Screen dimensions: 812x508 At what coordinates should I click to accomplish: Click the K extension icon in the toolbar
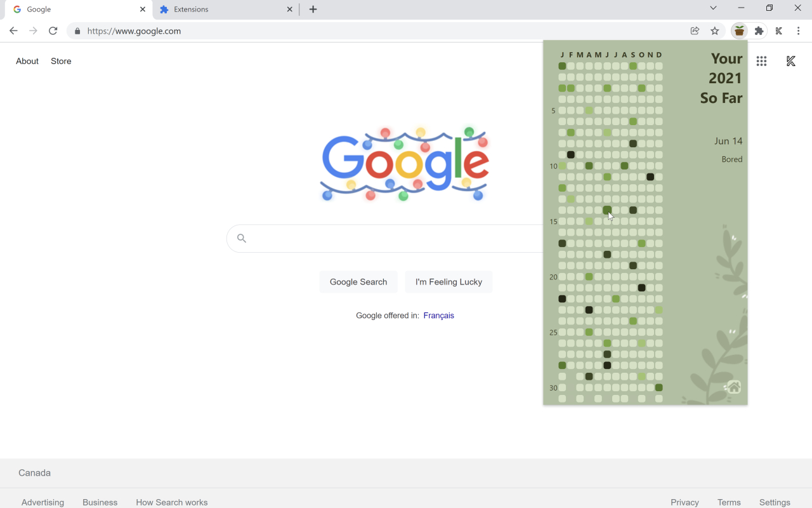(779, 30)
